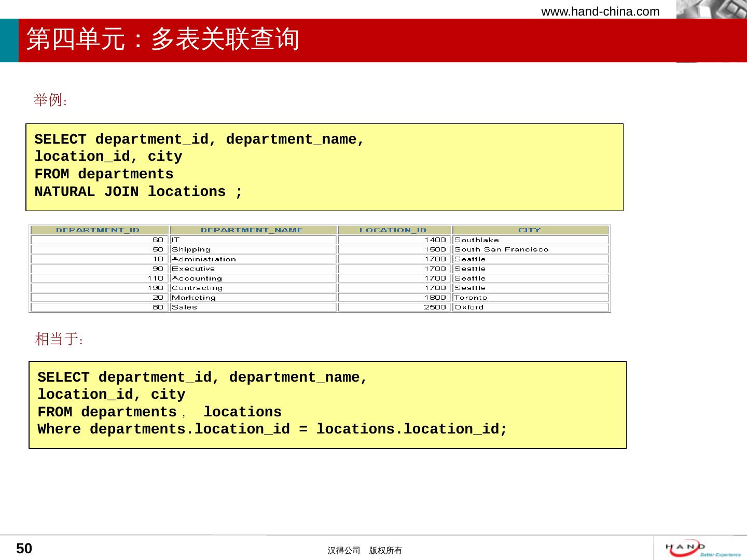Select the 相当于 heading text
This screenshot has width=747, height=560.
pos(59,340)
